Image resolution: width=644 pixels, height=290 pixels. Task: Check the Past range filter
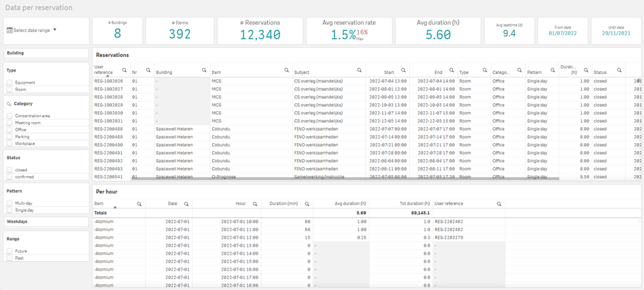pos(10,258)
